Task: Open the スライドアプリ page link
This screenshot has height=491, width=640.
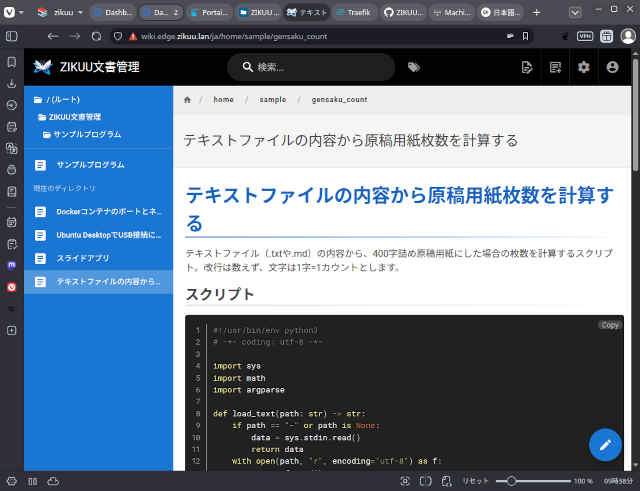Action: [84, 258]
